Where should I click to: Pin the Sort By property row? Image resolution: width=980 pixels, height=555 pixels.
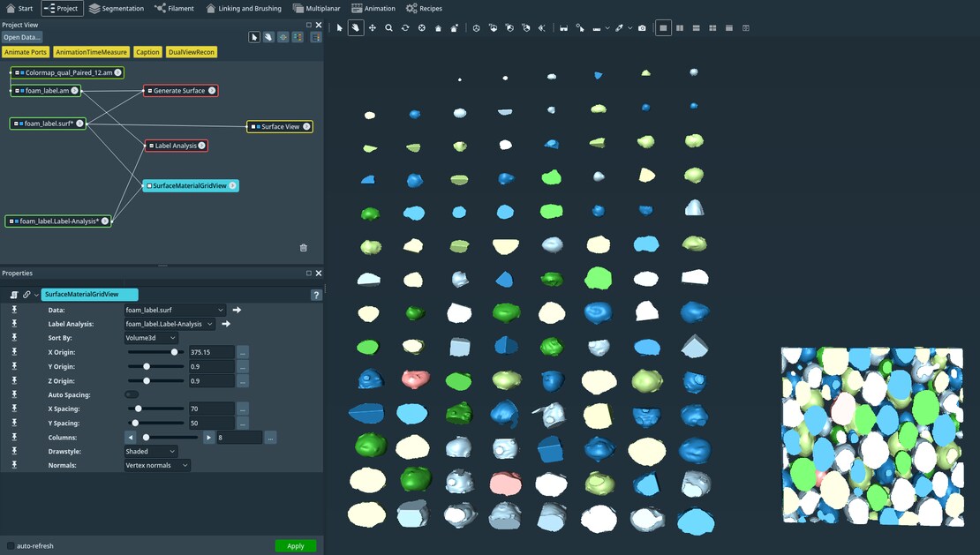[x=13, y=338]
